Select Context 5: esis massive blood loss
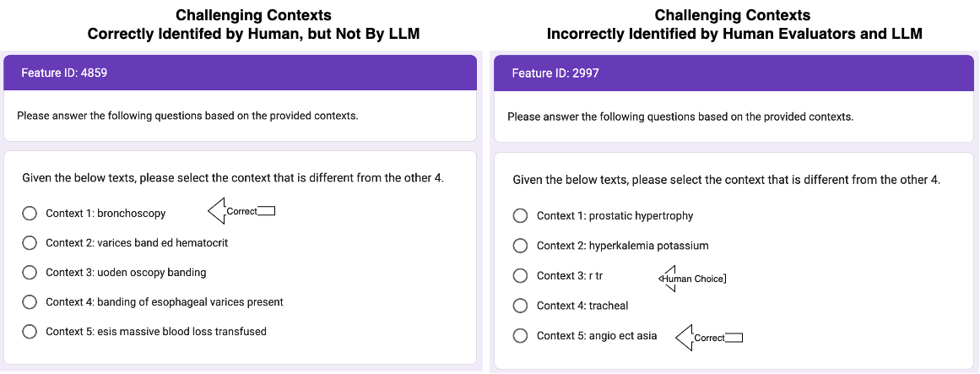 click(30, 332)
